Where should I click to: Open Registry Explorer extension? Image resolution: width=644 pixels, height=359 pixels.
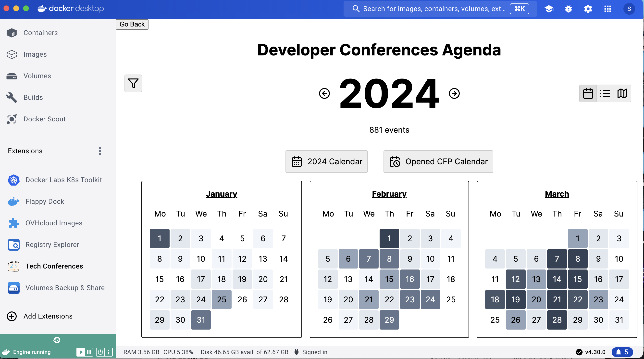point(52,244)
